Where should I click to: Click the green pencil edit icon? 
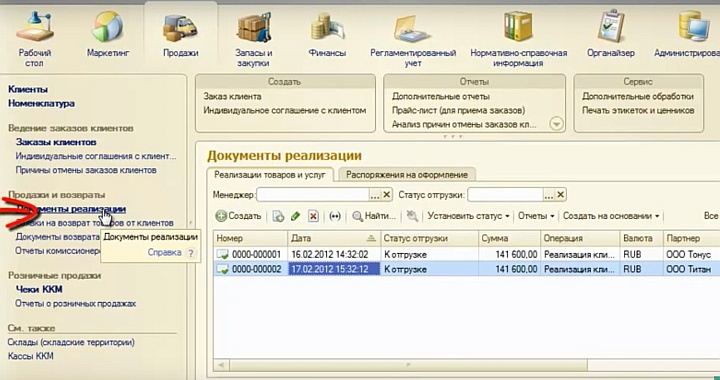pos(295,216)
